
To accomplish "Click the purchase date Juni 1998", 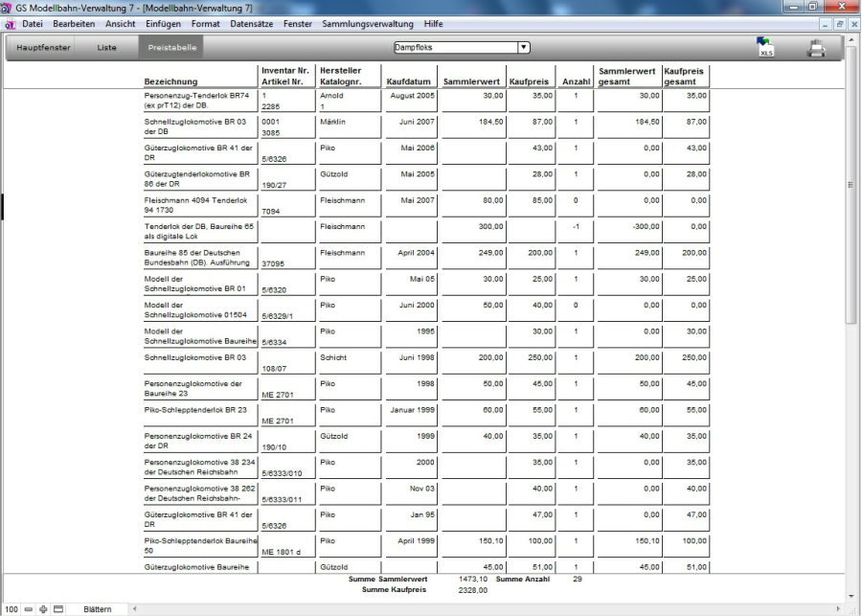I will click(417, 357).
